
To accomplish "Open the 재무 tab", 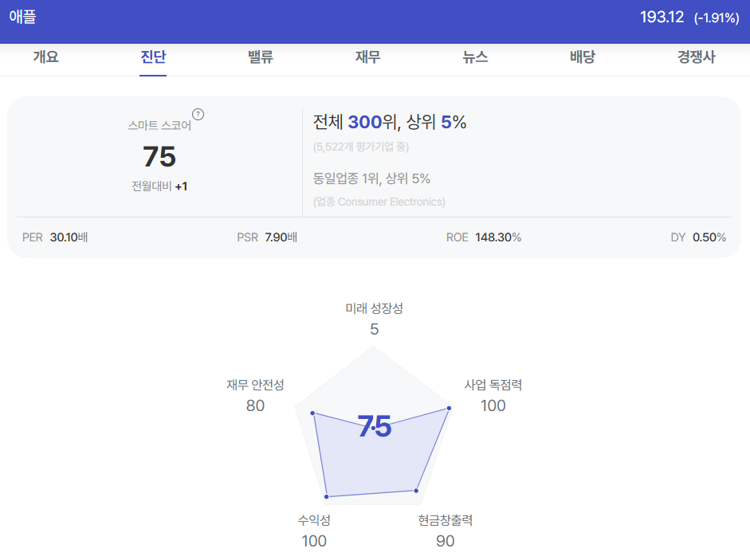I will tap(367, 57).
